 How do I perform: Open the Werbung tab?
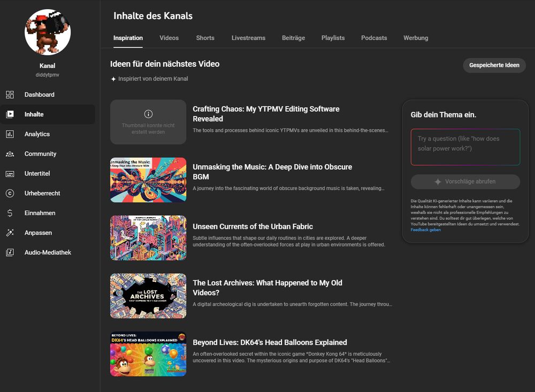coord(416,38)
